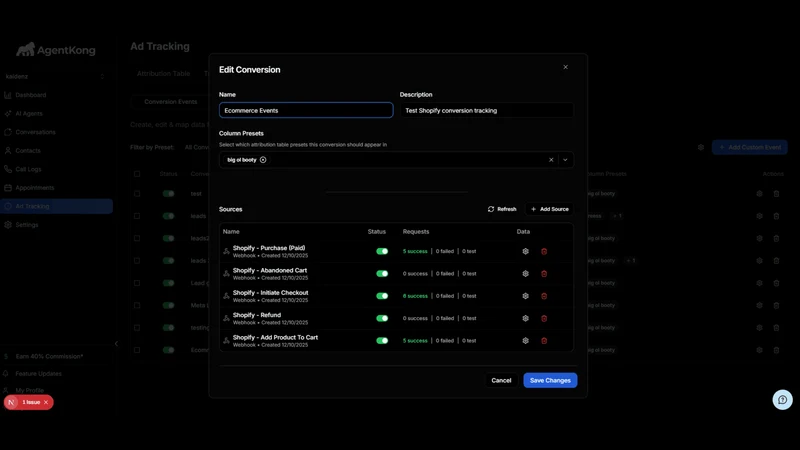Open Filter by Preset dropdown in background
The image size is (800, 450).
coord(196,147)
